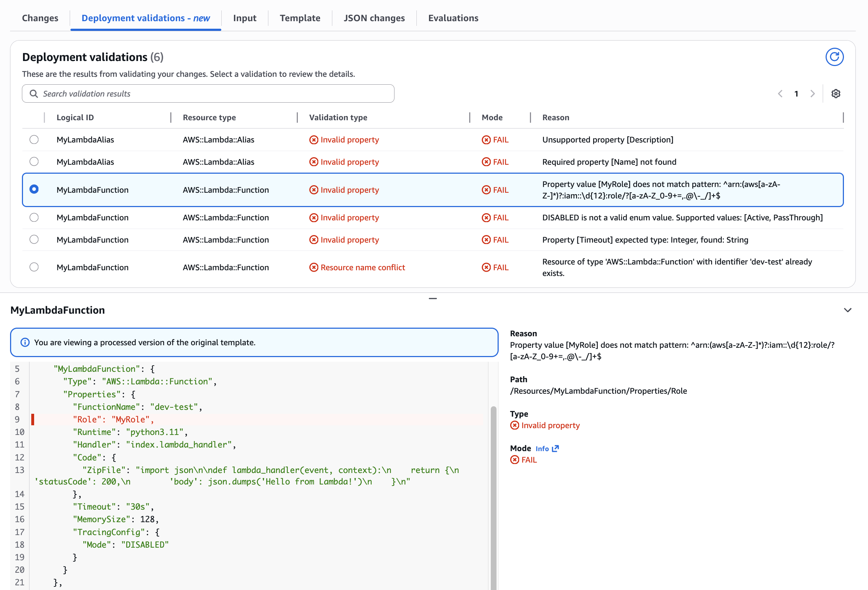Click the red error marker on line 9

click(x=33, y=420)
